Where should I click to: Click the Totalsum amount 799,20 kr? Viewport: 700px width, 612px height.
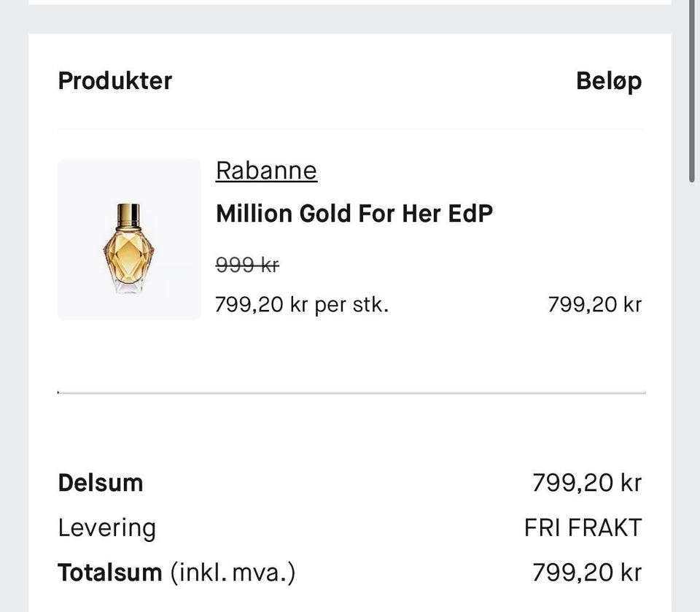[586, 573]
